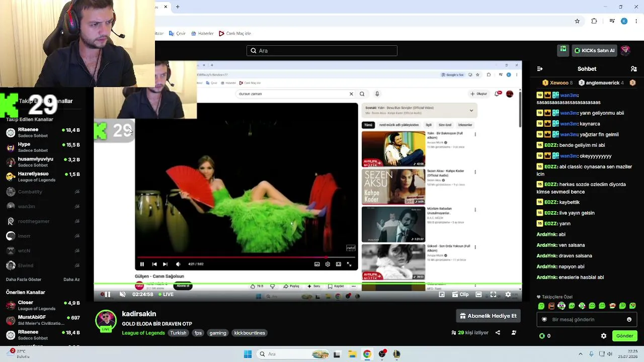Create a Clip from the stream
The image size is (644, 362).
tap(460, 295)
